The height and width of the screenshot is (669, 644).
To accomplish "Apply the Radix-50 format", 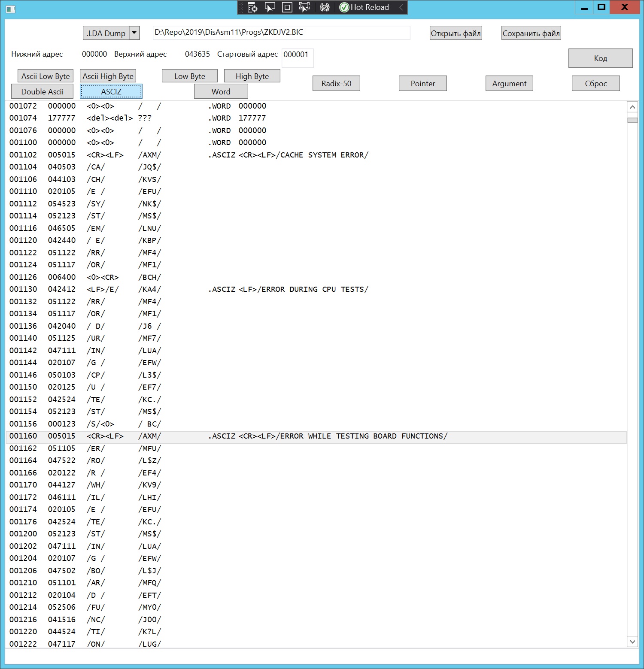I will coord(336,83).
